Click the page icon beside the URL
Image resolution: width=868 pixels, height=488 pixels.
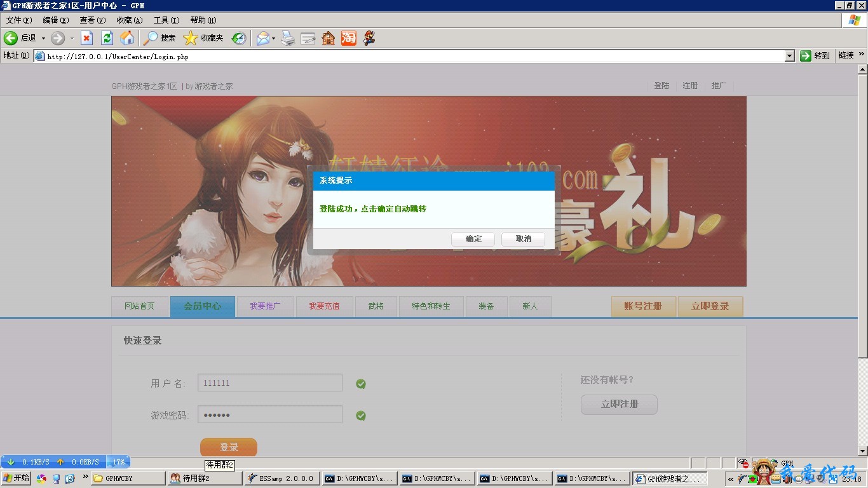[40, 56]
